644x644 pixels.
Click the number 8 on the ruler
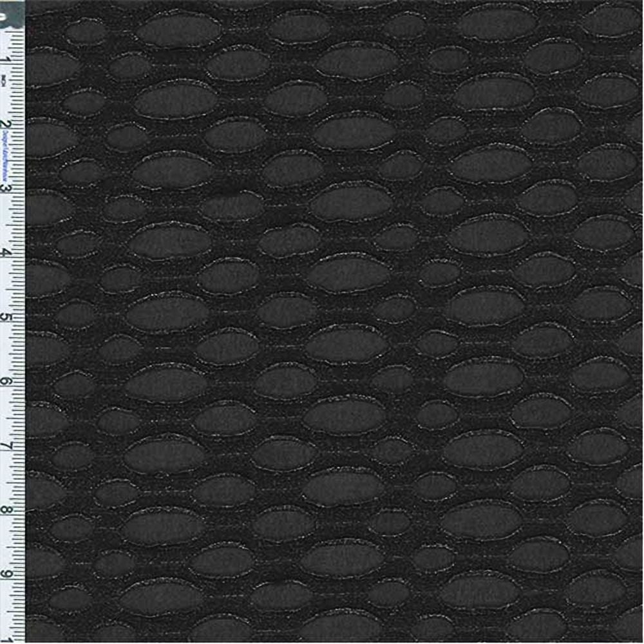coord(6,509)
